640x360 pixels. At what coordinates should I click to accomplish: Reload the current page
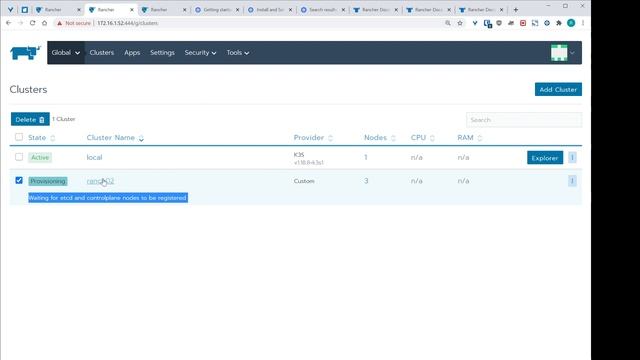point(32,23)
